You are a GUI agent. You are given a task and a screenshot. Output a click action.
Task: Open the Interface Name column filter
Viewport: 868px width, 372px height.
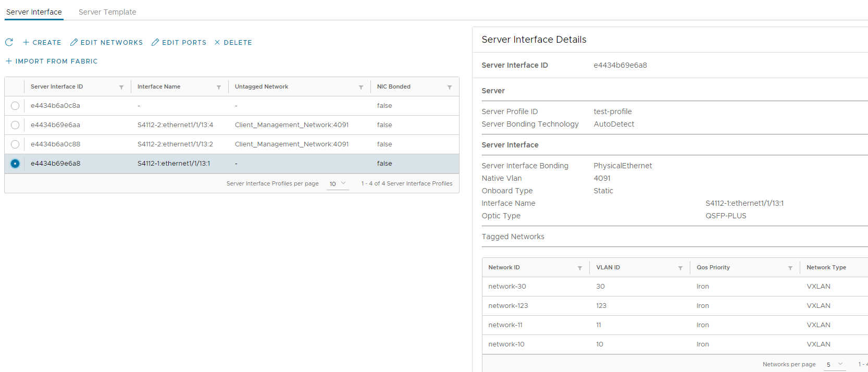[219, 87]
